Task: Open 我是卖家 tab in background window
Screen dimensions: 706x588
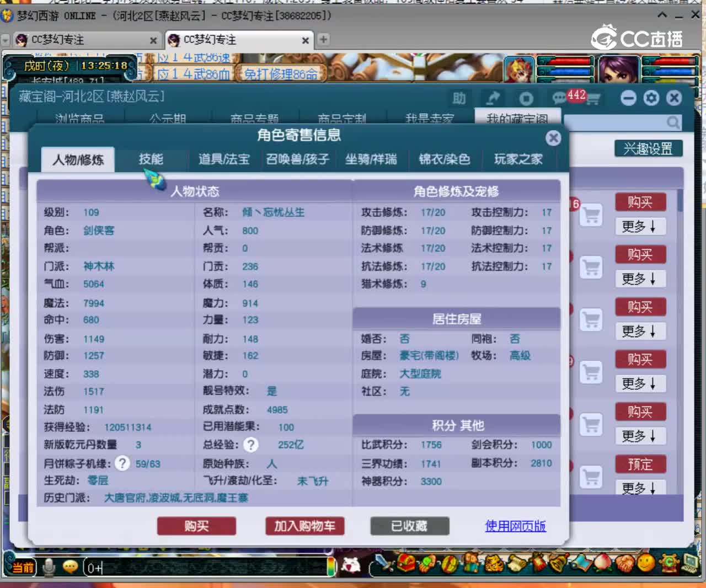Action: click(429, 118)
